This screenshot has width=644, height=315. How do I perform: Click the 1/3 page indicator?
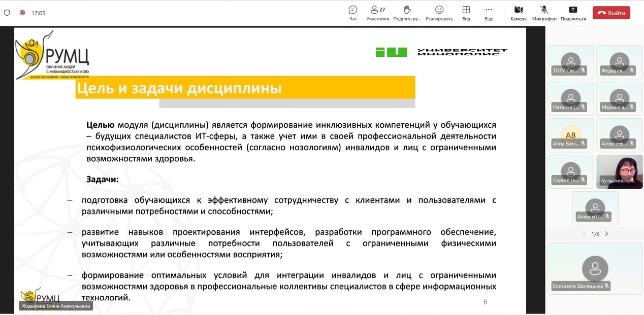pos(595,234)
